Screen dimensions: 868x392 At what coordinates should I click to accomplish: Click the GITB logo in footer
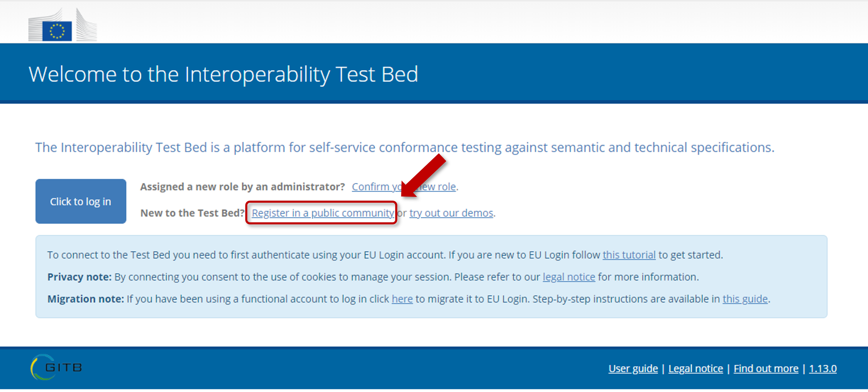[56, 367]
